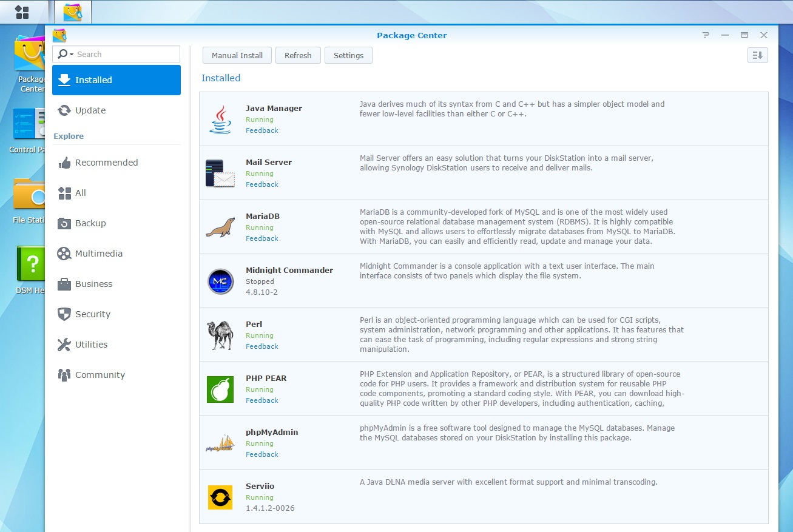The image size is (793, 532).
Task: Click the Running status under MariaDB
Action: (260, 227)
